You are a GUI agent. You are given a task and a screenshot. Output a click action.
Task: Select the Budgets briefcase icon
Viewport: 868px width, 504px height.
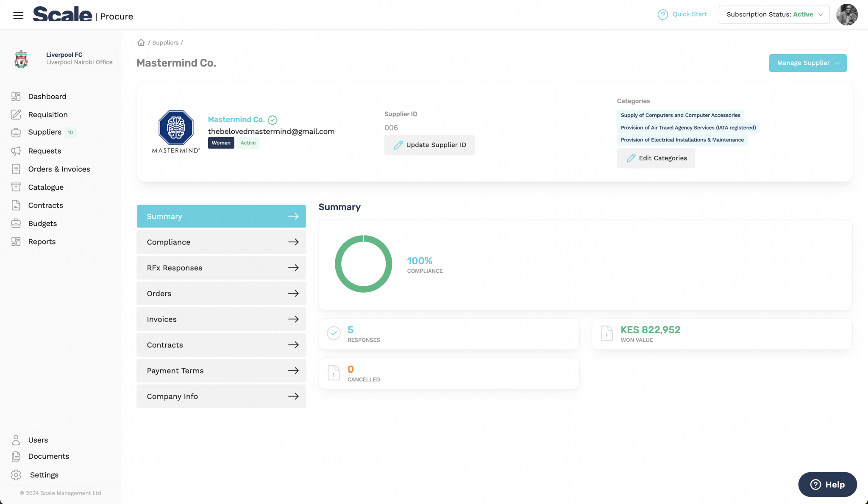click(16, 223)
